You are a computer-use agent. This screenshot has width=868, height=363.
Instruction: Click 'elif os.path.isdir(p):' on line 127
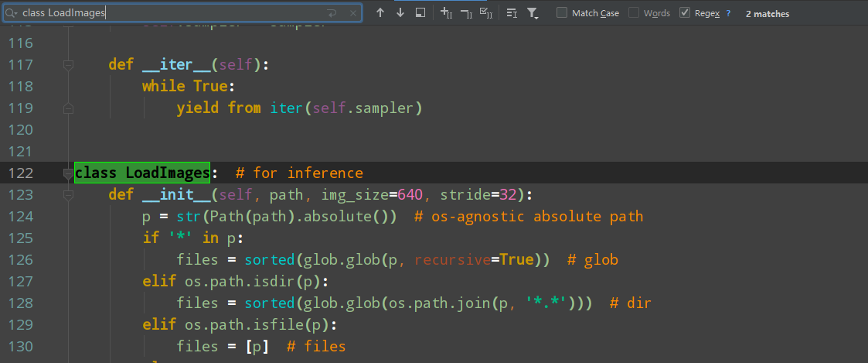(x=236, y=282)
